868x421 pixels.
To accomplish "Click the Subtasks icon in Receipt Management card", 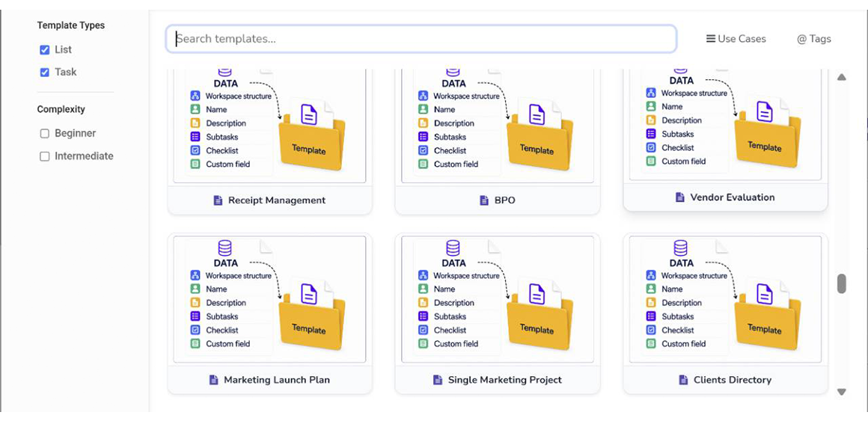I will click(195, 137).
